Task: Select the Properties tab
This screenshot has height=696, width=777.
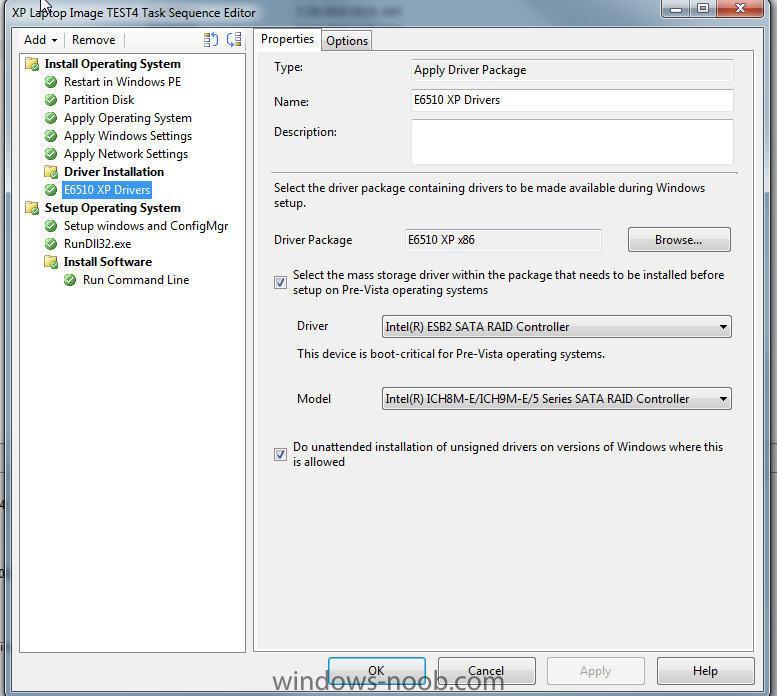Action: [x=287, y=39]
